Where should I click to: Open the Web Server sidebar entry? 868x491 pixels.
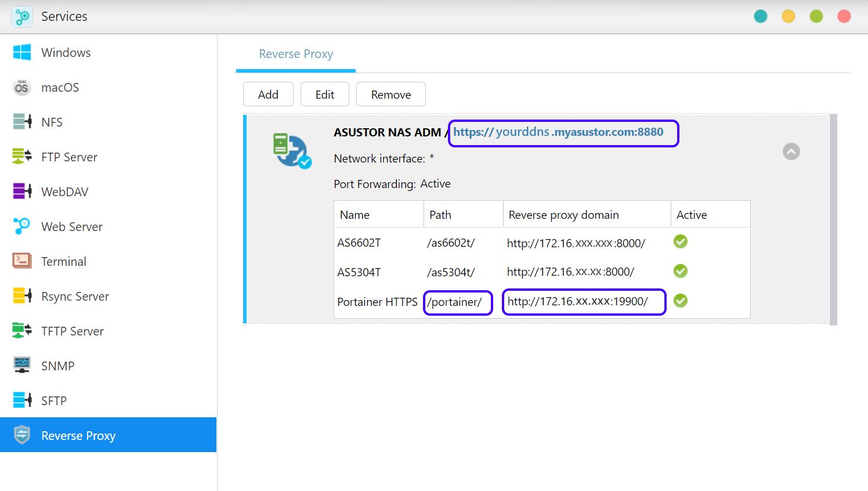108,226
